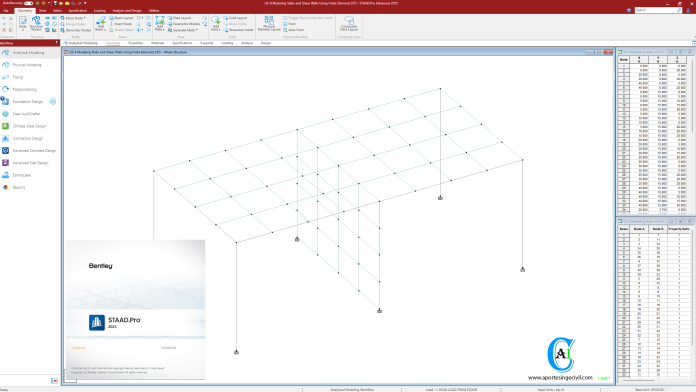Select the Design page tab
Viewport: 696px width, 392px height.
click(266, 43)
